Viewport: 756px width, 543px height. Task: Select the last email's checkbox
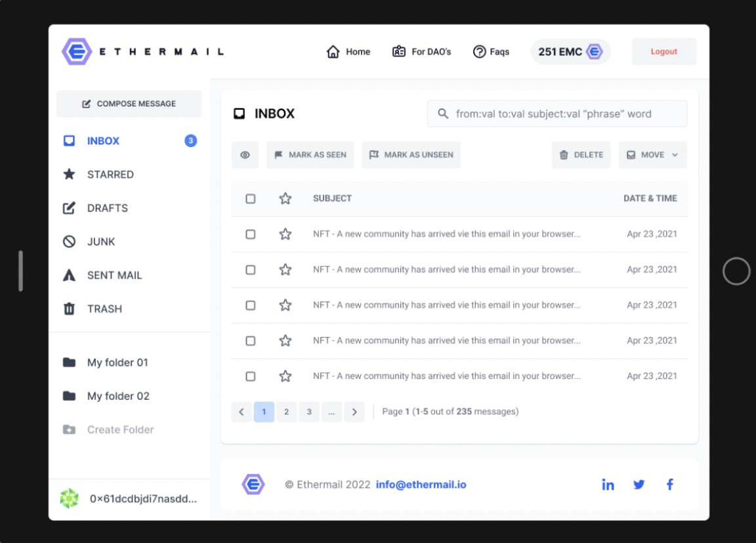[x=250, y=376]
